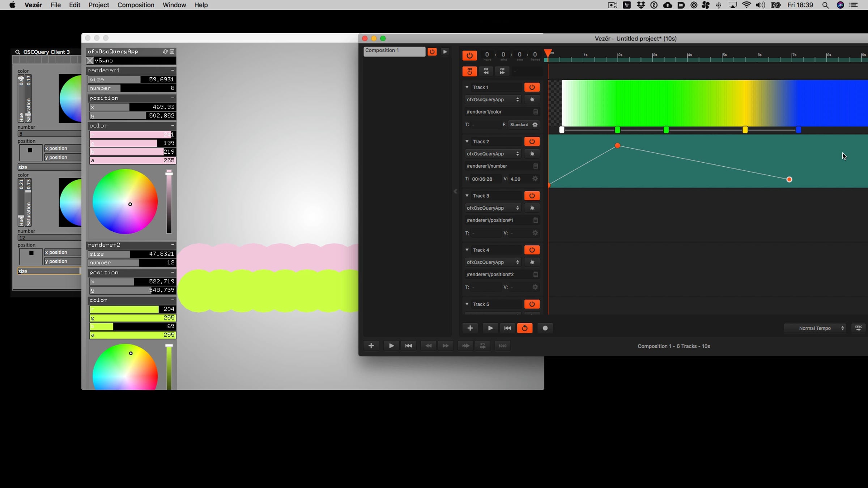
Task: Open Track 2 output settings star icon
Action: click(532, 154)
